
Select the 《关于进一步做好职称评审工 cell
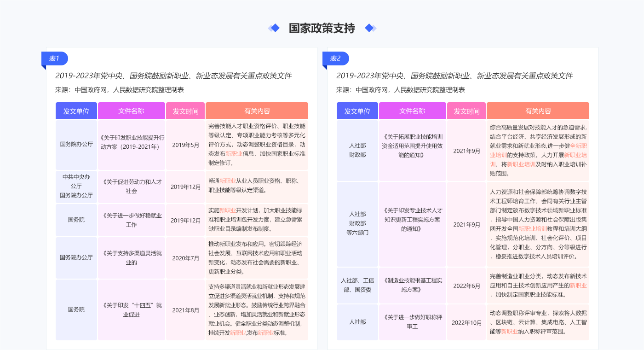[413, 322]
